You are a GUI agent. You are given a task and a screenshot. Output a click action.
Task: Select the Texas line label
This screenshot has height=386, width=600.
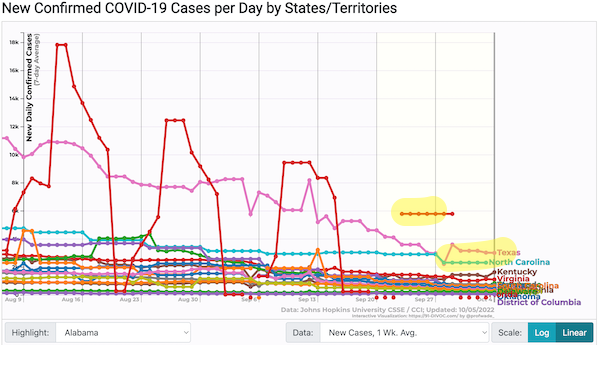[x=508, y=252]
